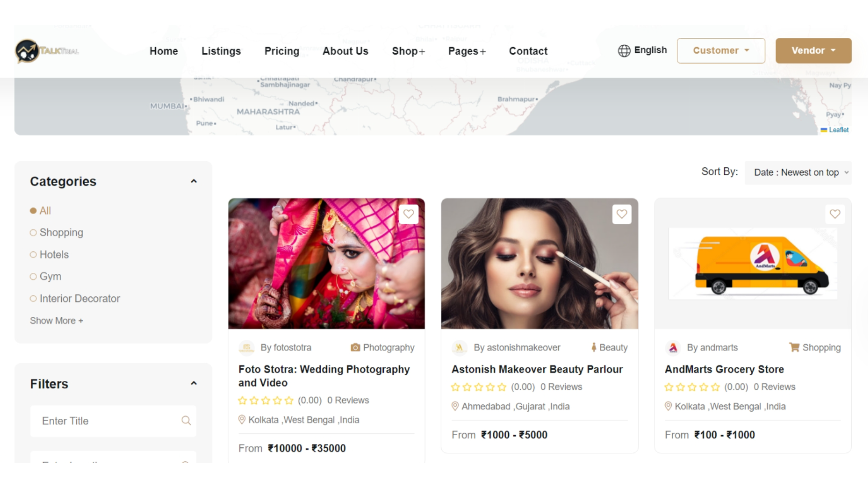Select the Shopping category radio option
The image size is (868, 488).
point(33,233)
